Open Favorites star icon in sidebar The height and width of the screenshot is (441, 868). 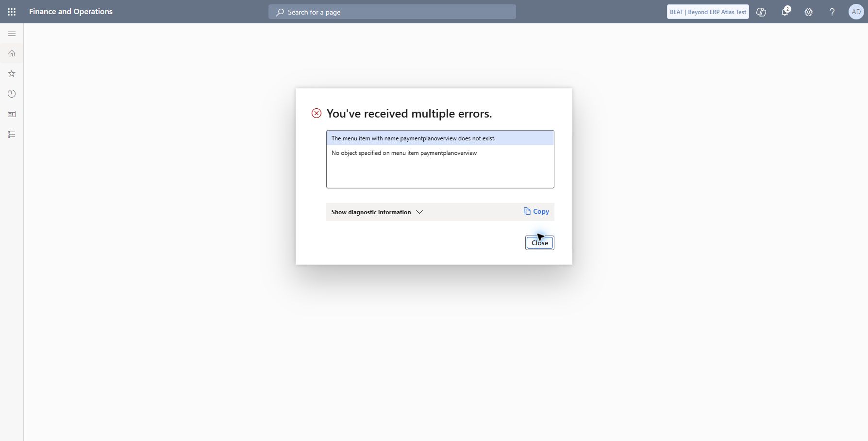click(12, 74)
